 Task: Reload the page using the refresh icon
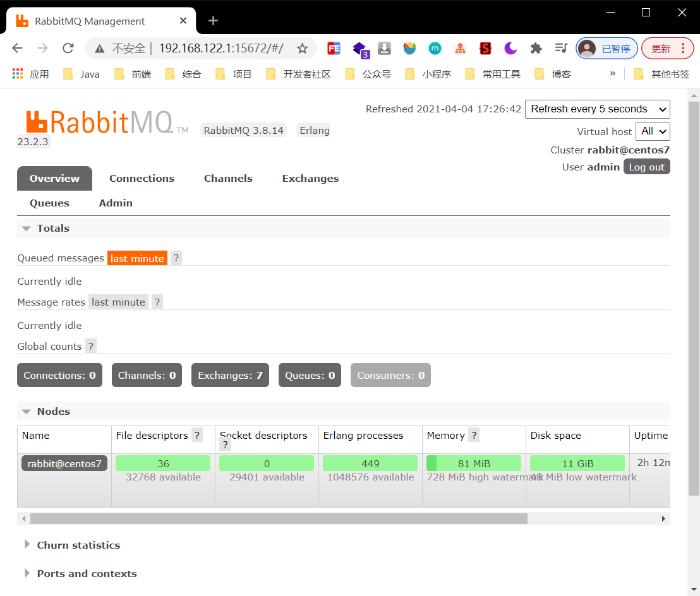[68, 49]
